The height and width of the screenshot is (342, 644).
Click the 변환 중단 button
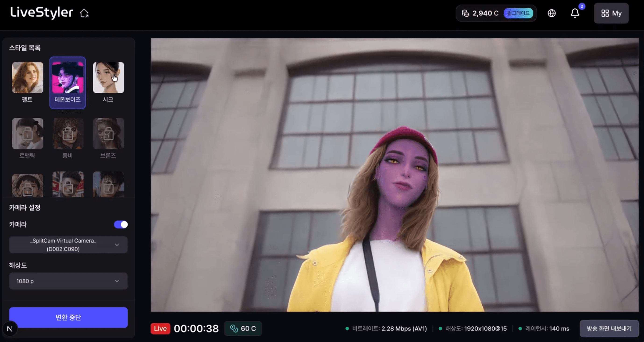tap(68, 317)
